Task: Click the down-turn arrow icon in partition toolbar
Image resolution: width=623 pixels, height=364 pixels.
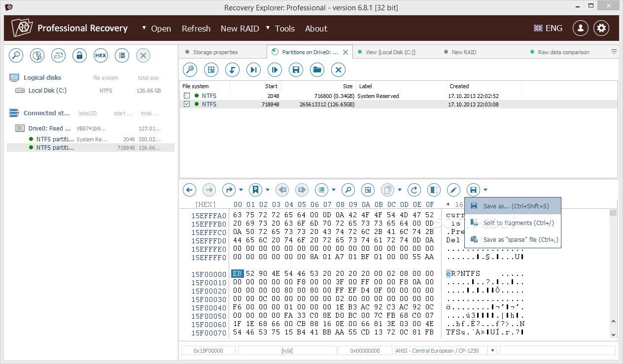Action: click(x=232, y=70)
